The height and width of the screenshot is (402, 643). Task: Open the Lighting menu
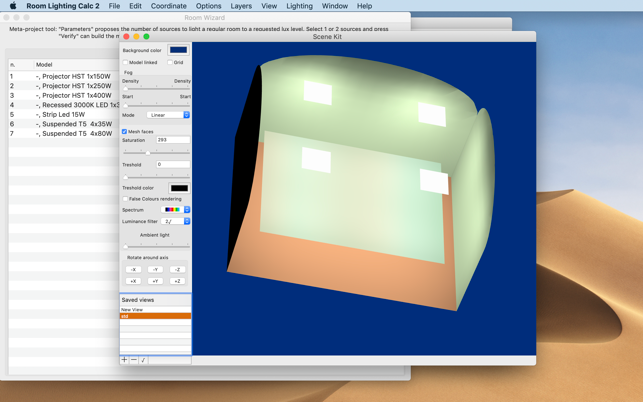(299, 6)
